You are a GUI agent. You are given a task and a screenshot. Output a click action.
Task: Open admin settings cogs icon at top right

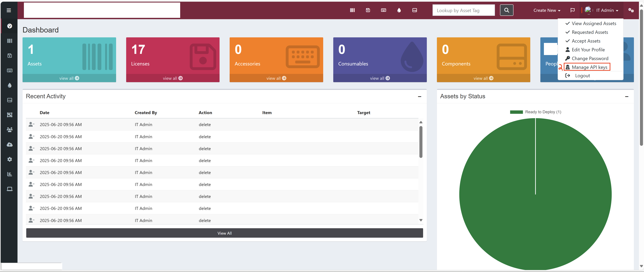[631, 10]
